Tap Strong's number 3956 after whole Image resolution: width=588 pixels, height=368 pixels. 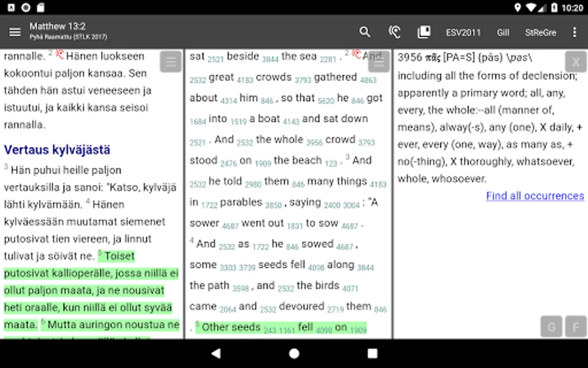tap(314, 143)
